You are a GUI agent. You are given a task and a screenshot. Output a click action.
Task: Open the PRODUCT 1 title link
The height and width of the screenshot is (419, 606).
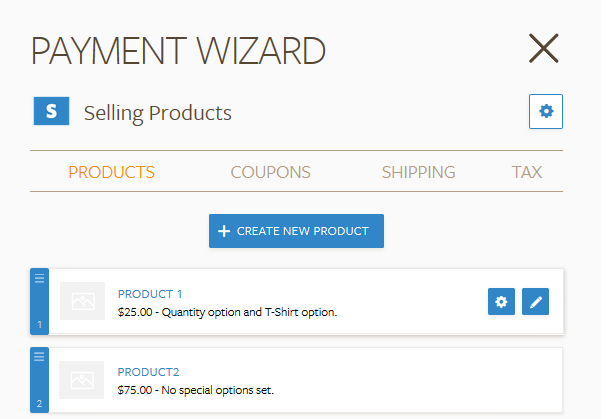pos(150,294)
